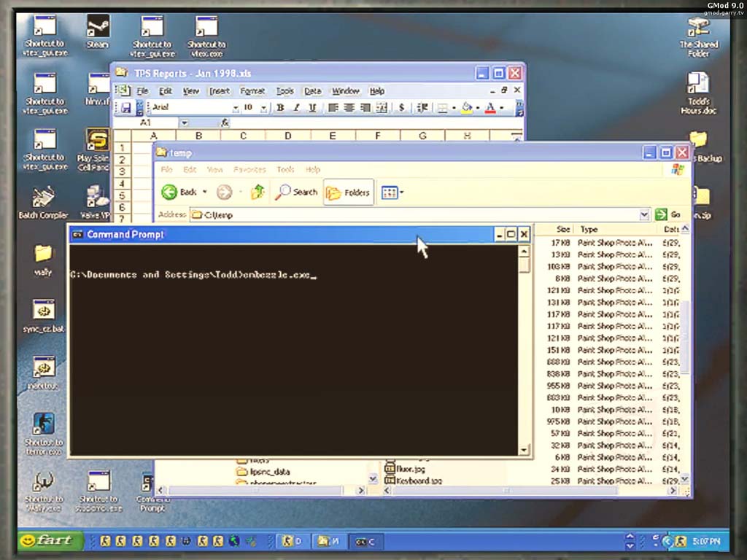747x560 pixels.
Task: Click the 5:07 PM taskbar clock
Action: point(706,542)
